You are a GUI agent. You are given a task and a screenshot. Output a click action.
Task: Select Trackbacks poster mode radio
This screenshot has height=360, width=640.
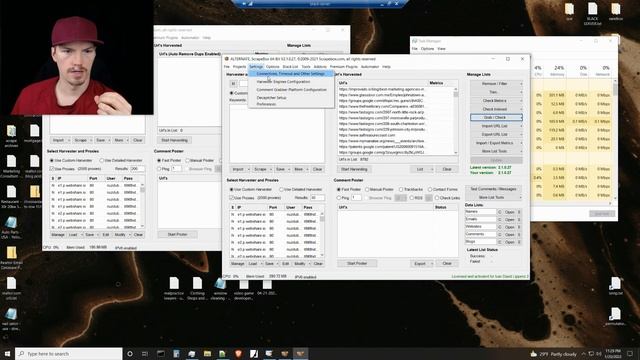click(x=412, y=189)
